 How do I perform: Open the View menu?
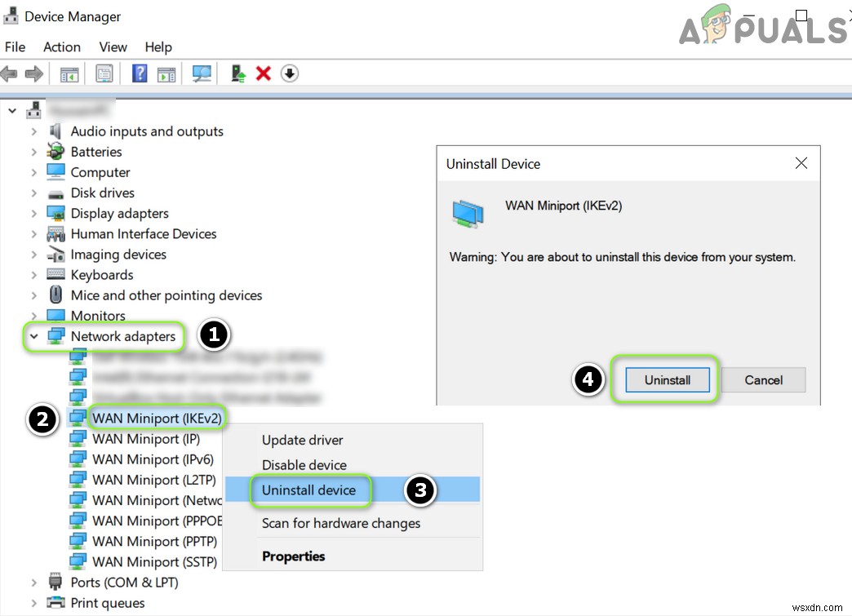113,47
